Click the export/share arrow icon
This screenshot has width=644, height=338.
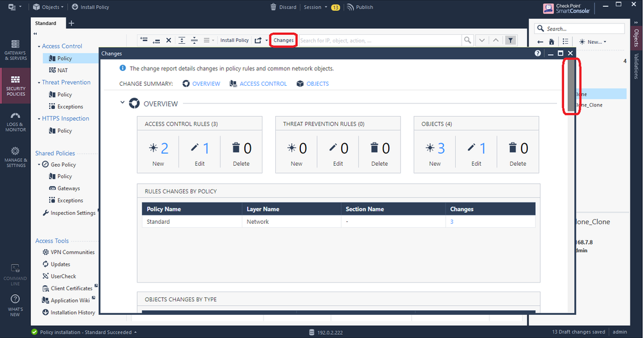(x=258, y=40)
